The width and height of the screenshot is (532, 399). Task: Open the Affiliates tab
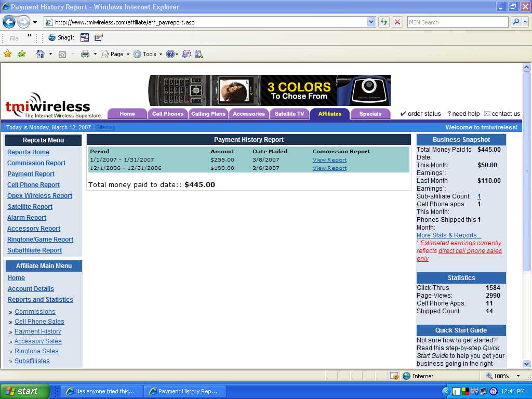point(329,114)
